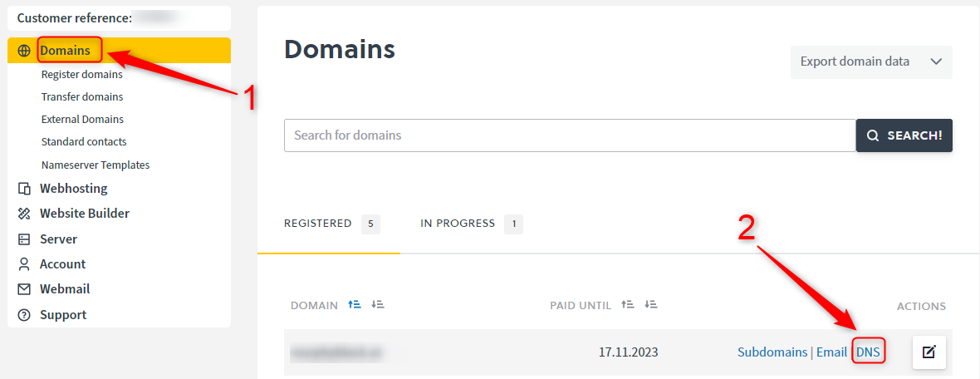Focus the Search for domains field
Viewport: 980px width, 379px height.
coord(570,135)
